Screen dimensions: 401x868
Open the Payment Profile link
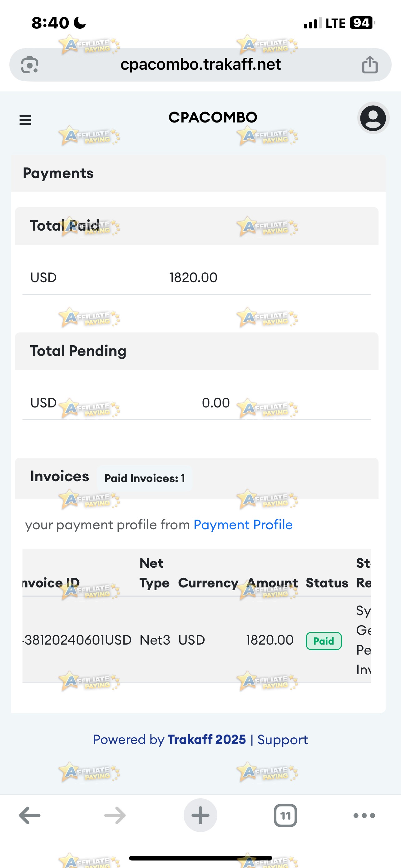pos(243,525)
